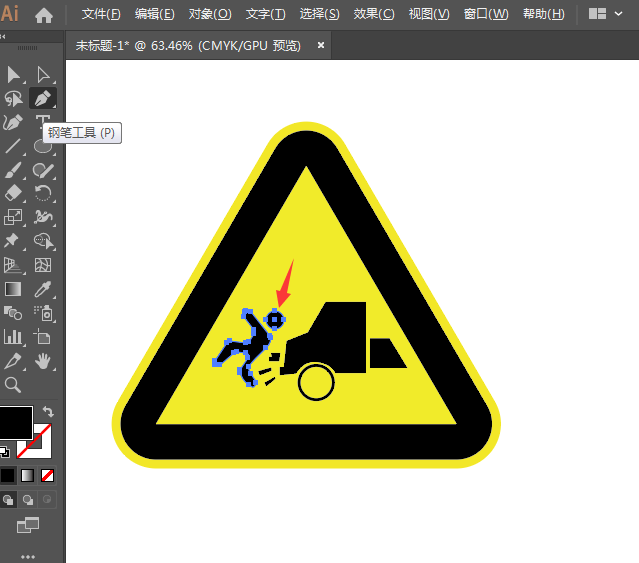Viewport: 639px width, 563px height.
Task: Pick the Eraser tool
Action: [x=13, y=193]
